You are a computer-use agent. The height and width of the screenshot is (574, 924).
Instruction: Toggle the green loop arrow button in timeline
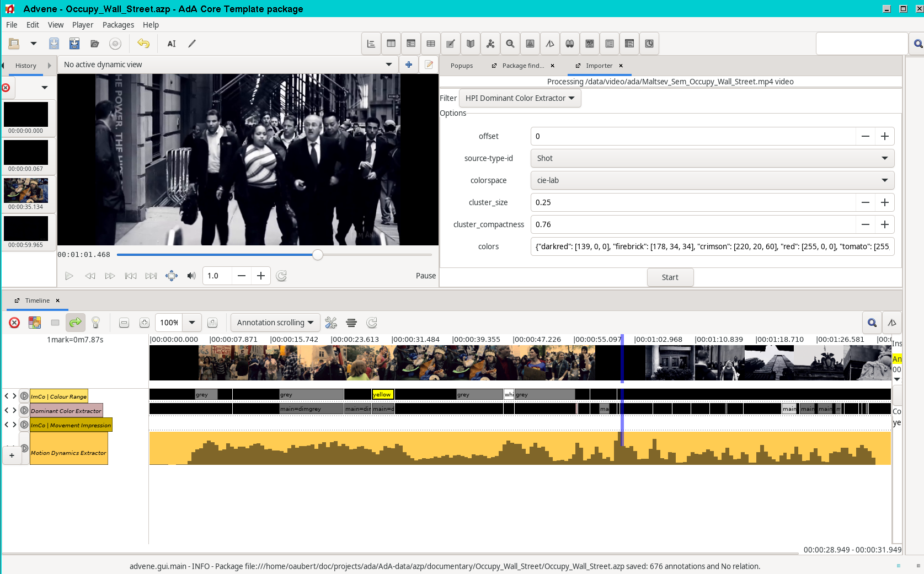pos(76,323)
